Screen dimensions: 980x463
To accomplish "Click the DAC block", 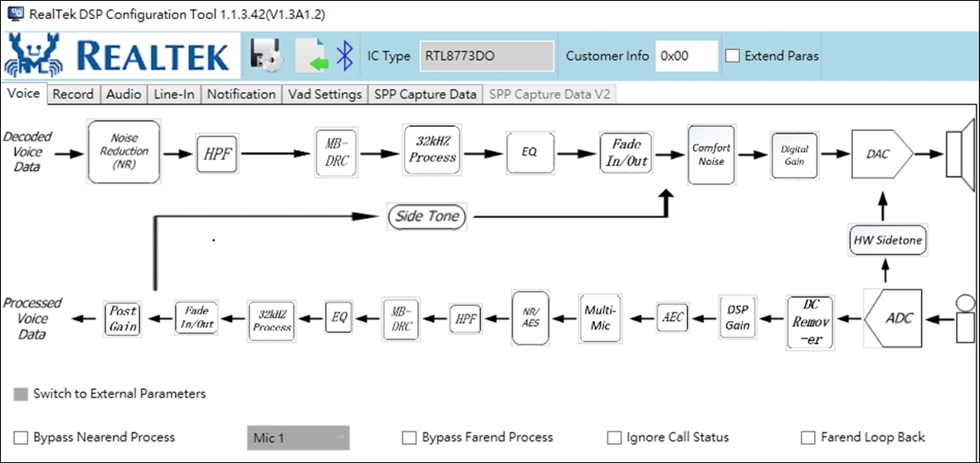I will coord(882,153).
